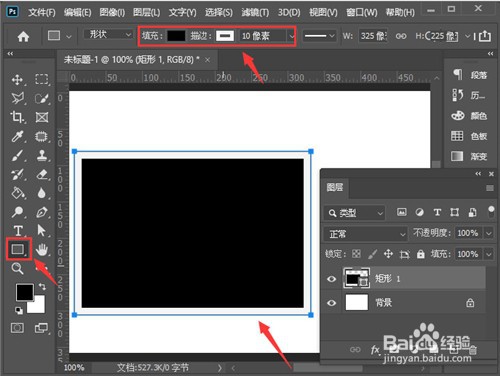500x376 pixels.
Task: Toggle shape layer filter
Action: click(x=454, y=212)
